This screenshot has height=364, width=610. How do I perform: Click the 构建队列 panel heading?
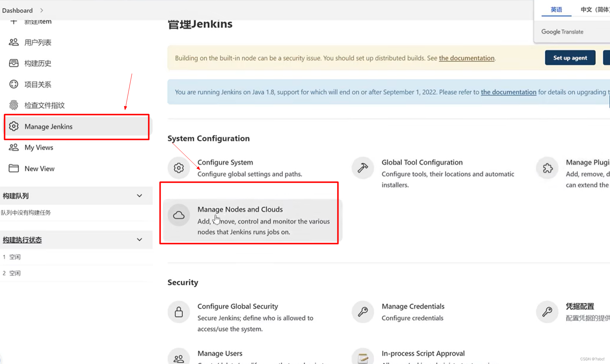(16, 196)
